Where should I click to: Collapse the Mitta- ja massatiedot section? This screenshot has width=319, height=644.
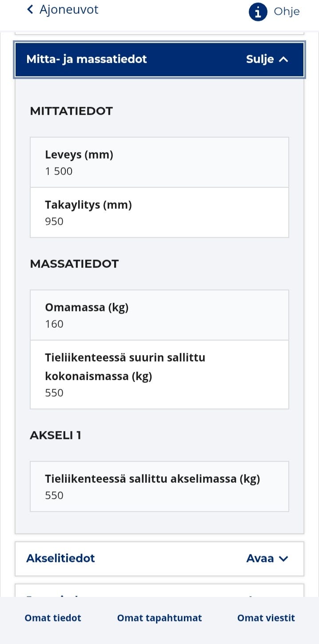(x=159, y=59)
